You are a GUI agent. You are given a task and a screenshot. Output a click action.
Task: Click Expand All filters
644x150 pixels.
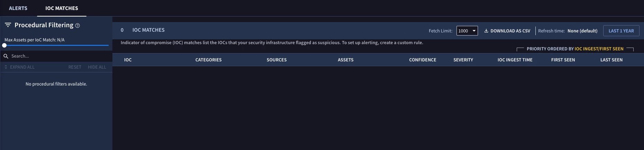click(19, 67)
